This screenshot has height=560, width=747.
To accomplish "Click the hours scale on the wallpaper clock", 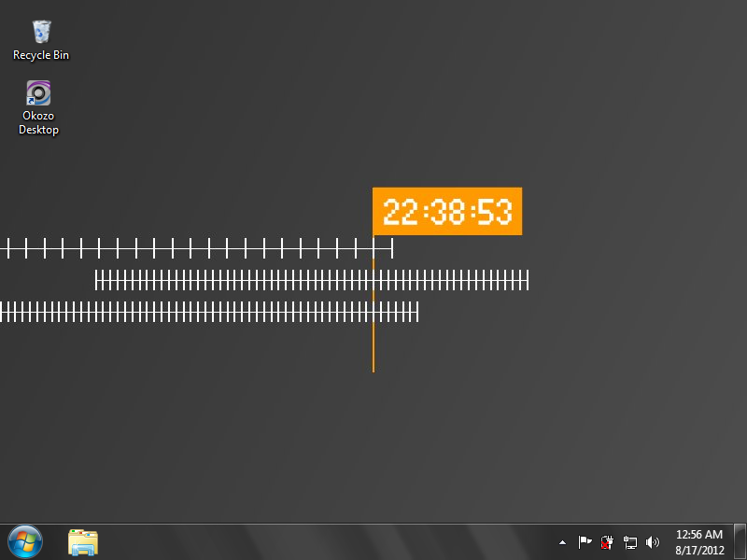I will point(196,248).
